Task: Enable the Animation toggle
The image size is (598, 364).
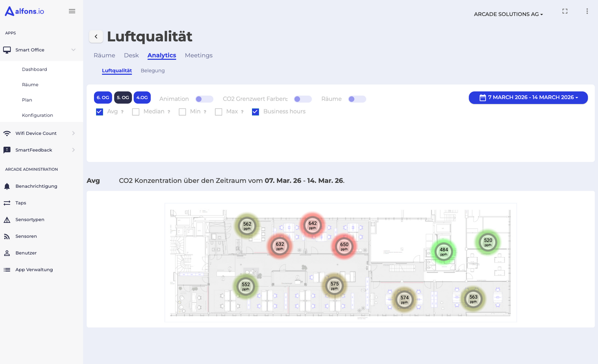Action: coord(204,99)
